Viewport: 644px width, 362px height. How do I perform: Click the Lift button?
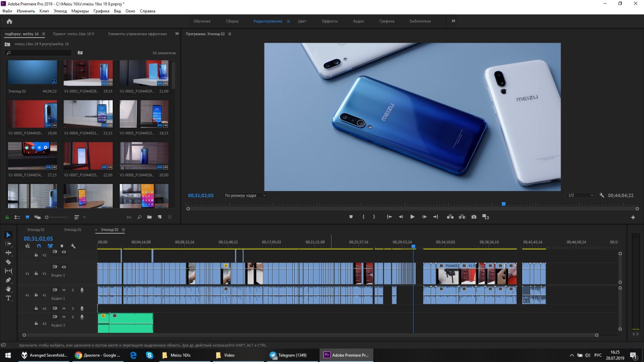(450, 217)
